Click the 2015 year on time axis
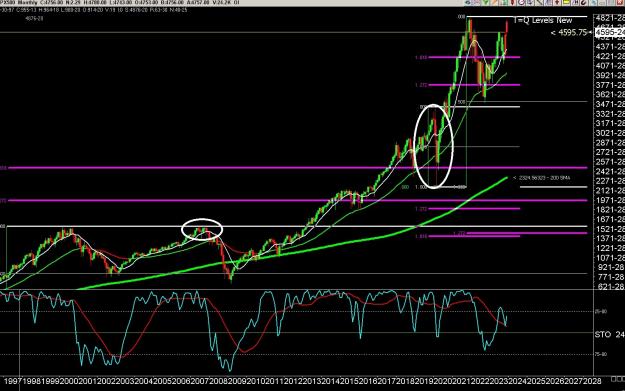This screenshot has height=391, width=625. [x=350, y=381]
